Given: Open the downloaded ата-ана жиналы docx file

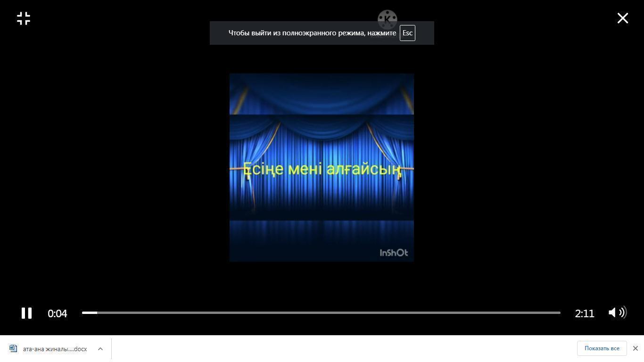Looking at the screenshot, I should (x=55, y=349).
